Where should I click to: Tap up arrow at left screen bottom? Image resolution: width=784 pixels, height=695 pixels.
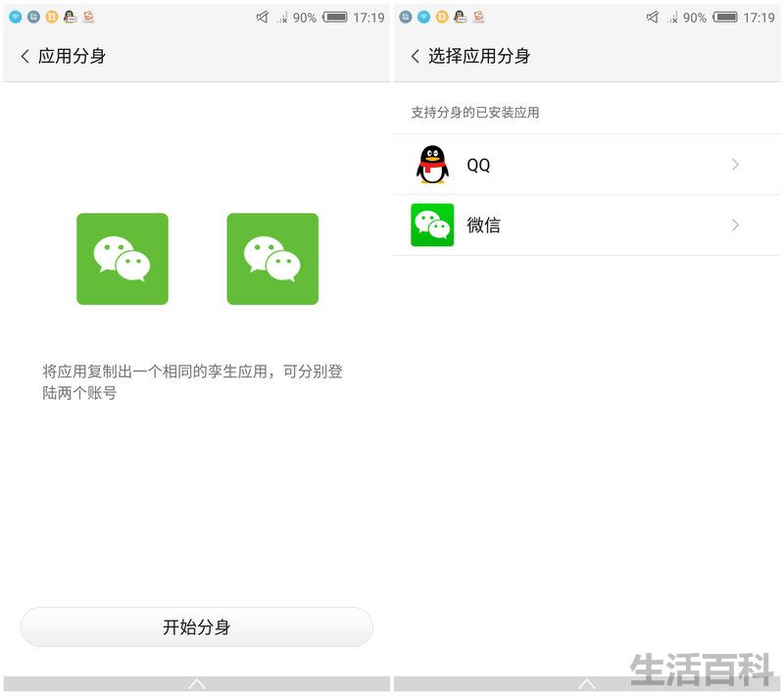(x=197, y=683)
